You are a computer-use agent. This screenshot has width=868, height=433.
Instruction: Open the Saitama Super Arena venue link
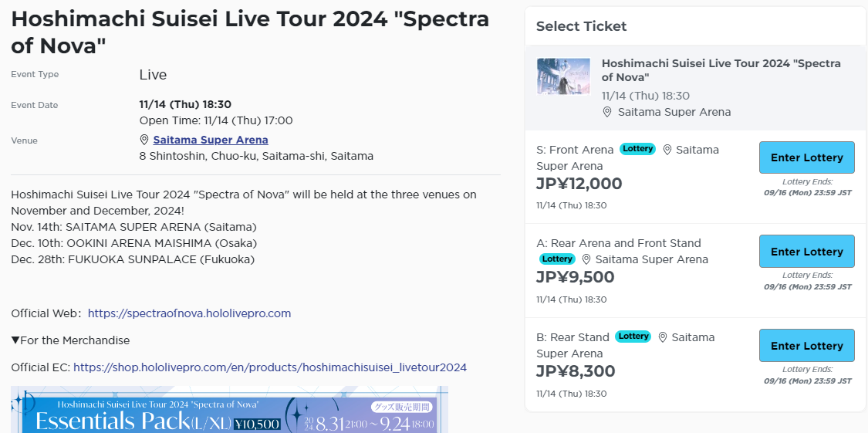point(211,140)
